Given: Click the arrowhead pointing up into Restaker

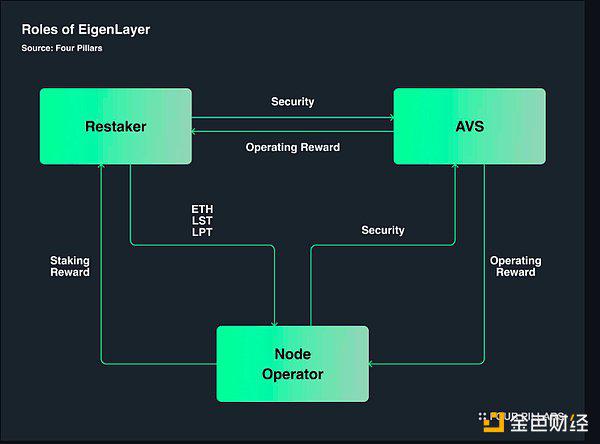Looking at the screenshot, I should point(101,166).
